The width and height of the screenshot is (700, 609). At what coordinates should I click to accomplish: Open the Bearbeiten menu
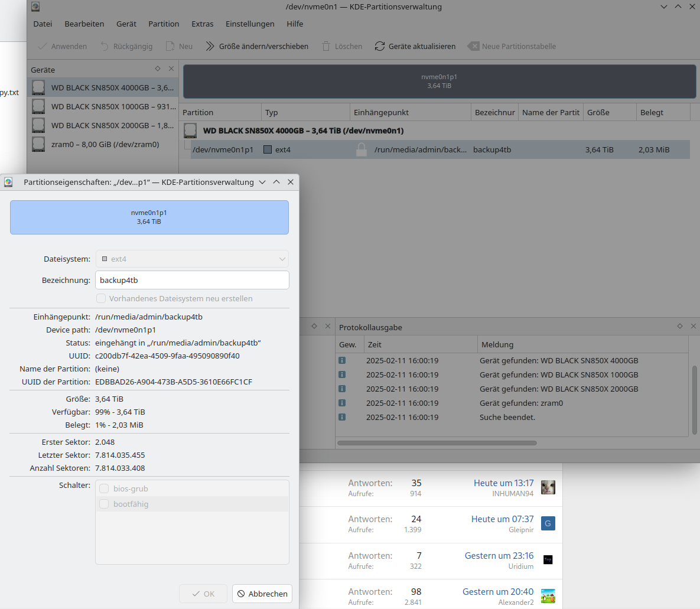[x=84, y=24]
